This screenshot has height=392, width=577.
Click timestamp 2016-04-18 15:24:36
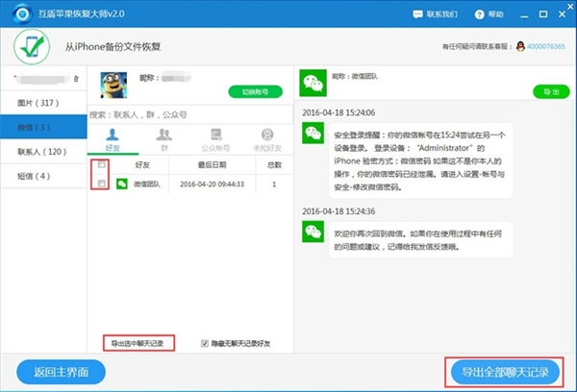pyautogui.click(x=339, y=211)
